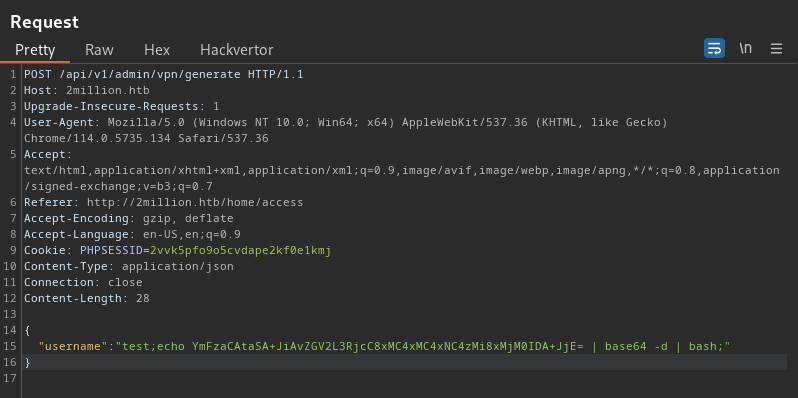The height and width of the screenshot is (398, 798).
Task: Click the /signed-exchange;v=b3;q=0.7 text
Action: (x=118, y=186)
